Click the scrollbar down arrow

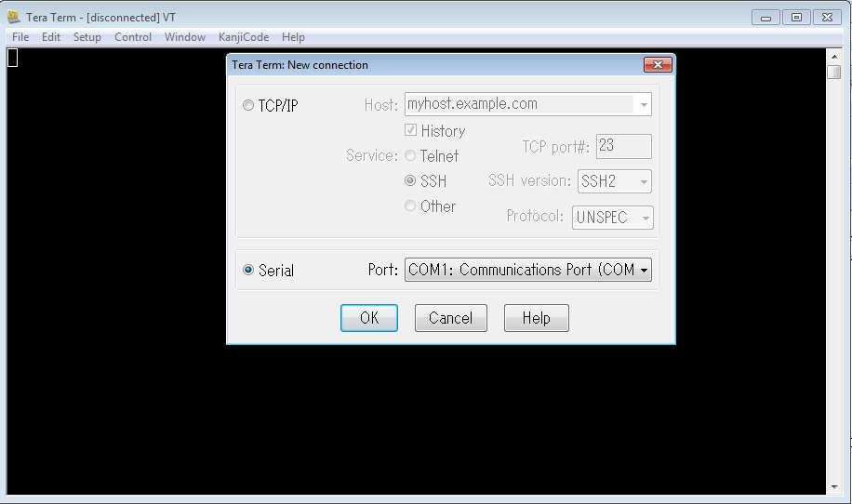(833, 486)
